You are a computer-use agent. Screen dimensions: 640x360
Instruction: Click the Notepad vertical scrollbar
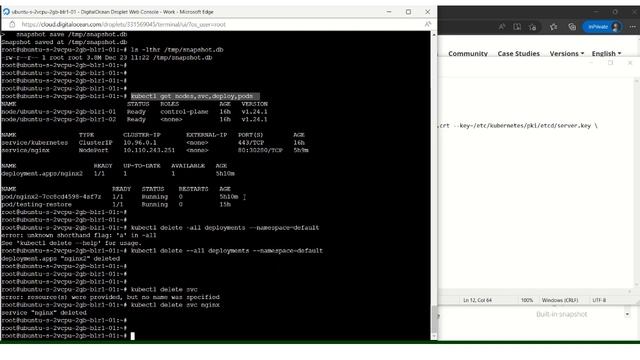[637, 184]
